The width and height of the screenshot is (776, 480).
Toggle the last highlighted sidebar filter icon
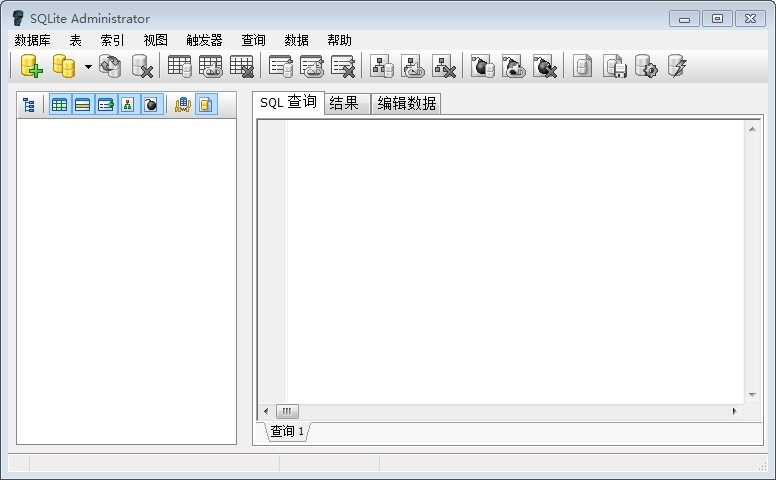pos(206,105)
